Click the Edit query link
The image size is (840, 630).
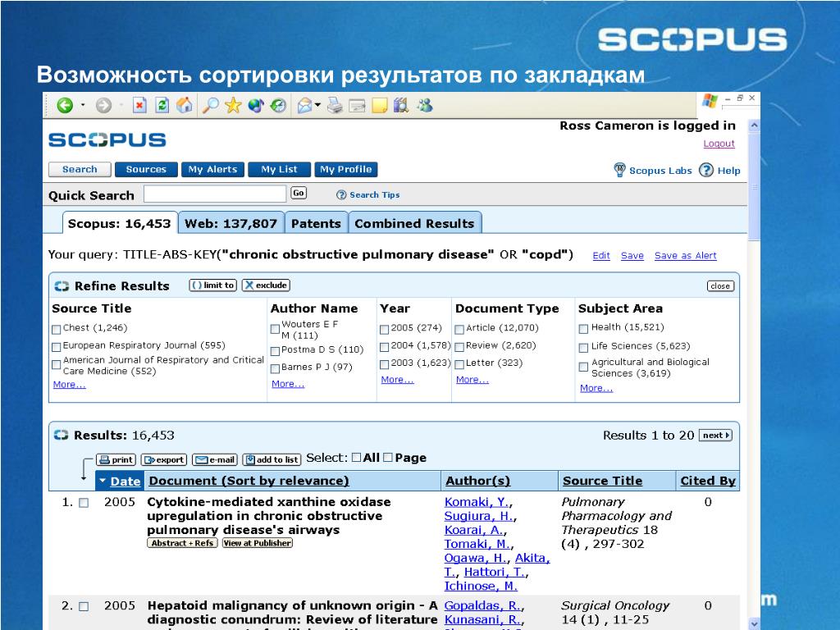coord(601,256)
